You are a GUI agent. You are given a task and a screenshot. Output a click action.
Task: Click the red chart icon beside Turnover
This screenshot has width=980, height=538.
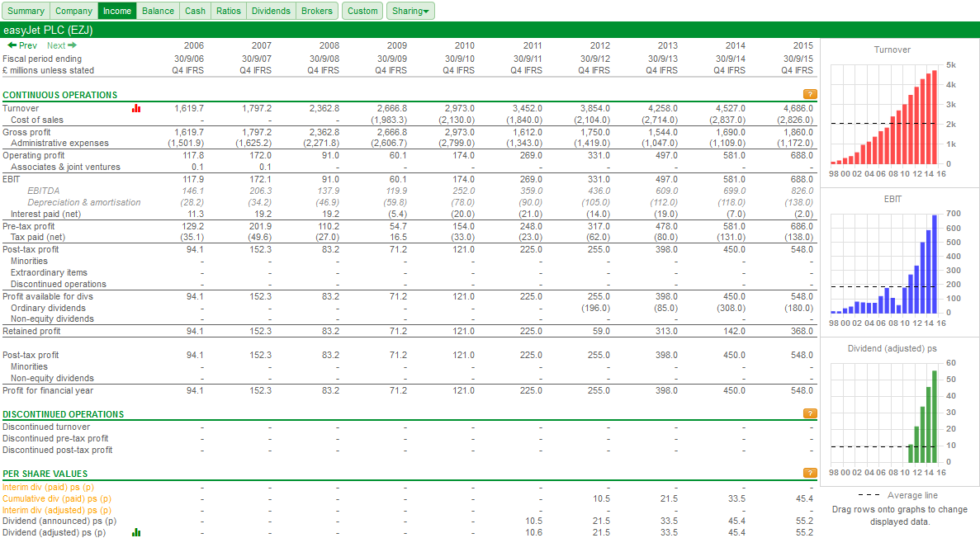click(136, 109)
